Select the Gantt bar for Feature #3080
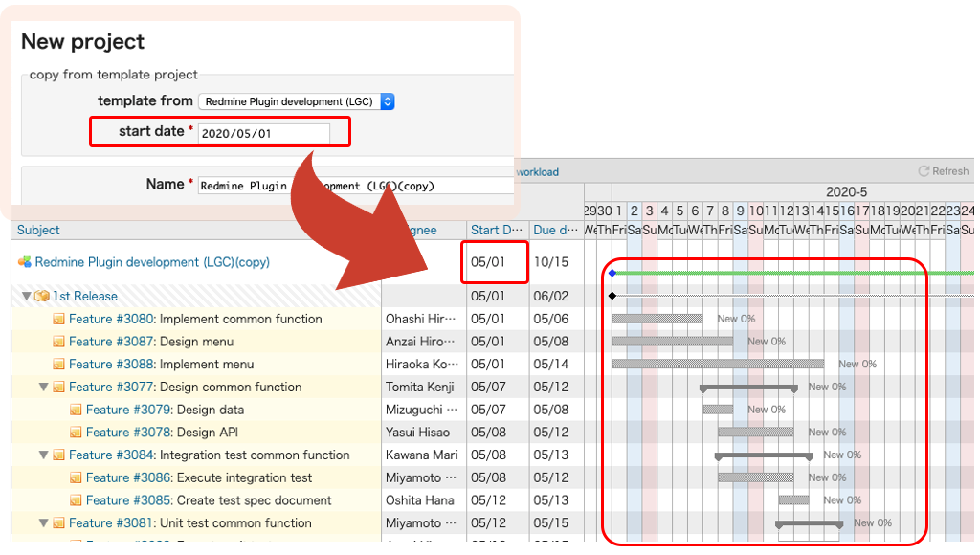The image size is (980, 555). [x=657, y=319]
